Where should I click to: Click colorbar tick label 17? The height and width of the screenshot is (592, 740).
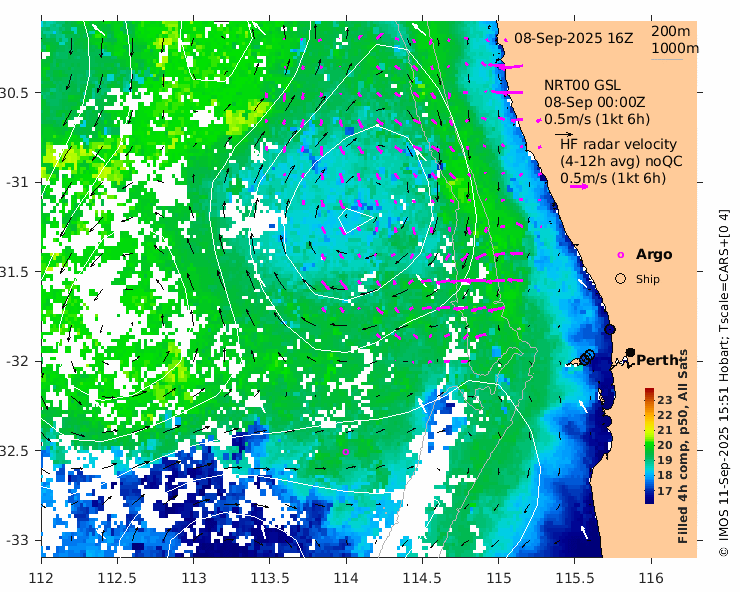664,491
